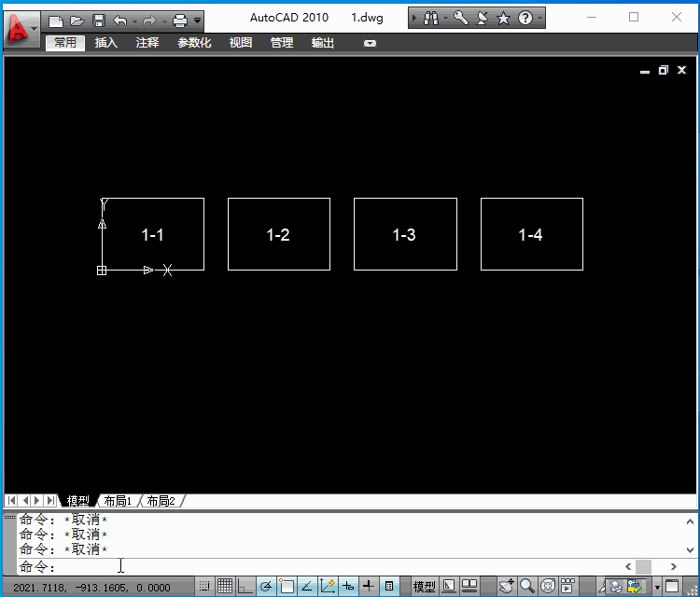
Task: Click command history scroll up arrow
Action: click(x=690, y=521)
